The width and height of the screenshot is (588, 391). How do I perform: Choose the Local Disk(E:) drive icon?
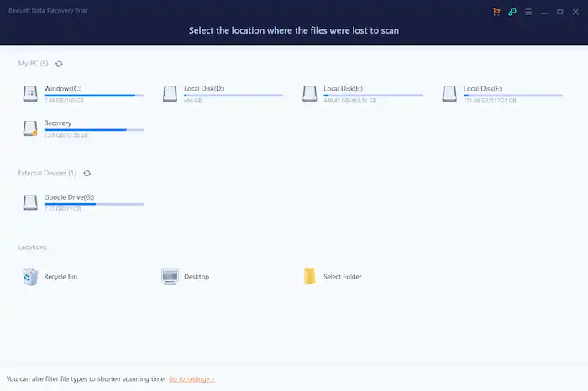tap(310, 93)
